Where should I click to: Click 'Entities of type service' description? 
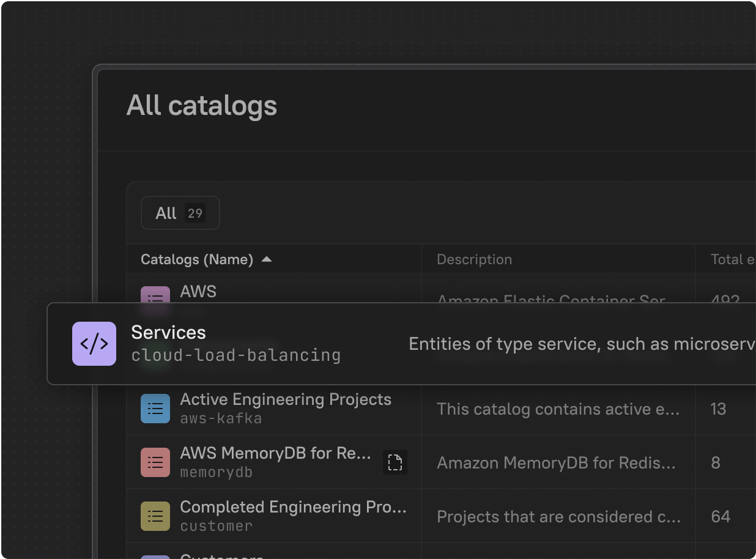pyautogui.click(x=582, y=344)
